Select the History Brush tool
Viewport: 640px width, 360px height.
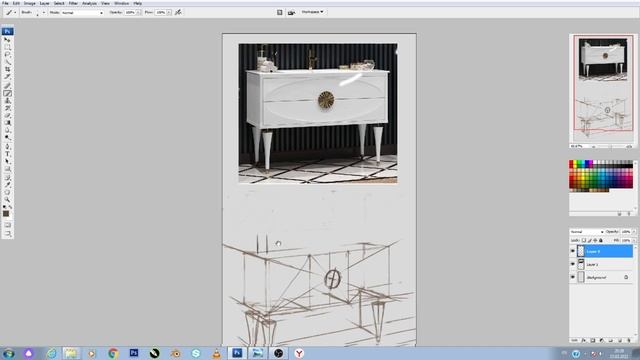7,108
